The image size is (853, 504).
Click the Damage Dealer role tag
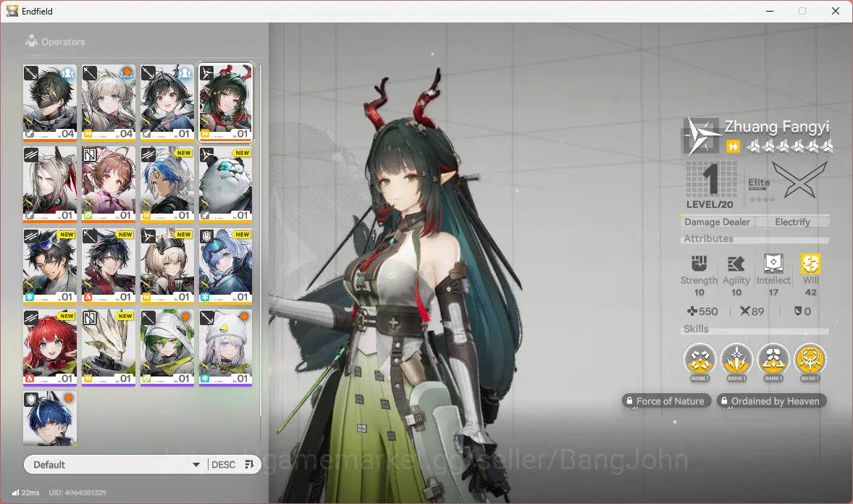coord(717,222)
